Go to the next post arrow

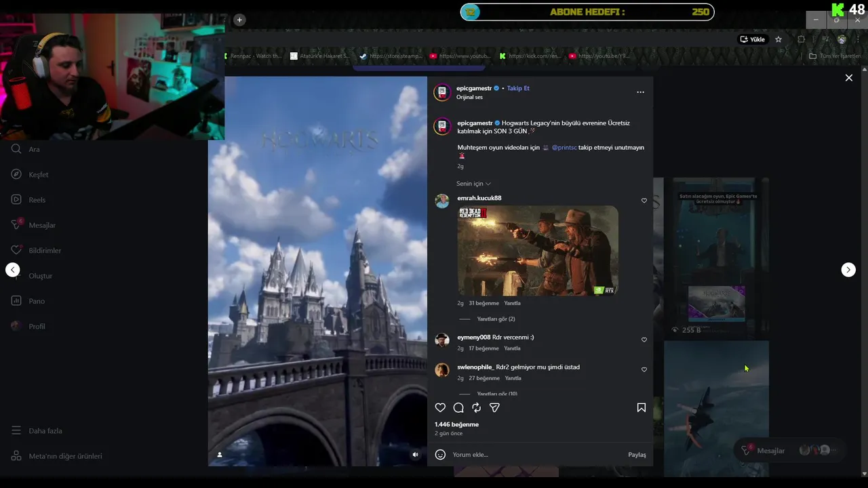[848, 270]
